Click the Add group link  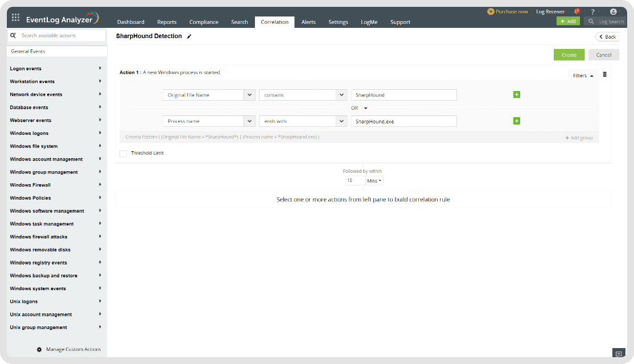579,138
